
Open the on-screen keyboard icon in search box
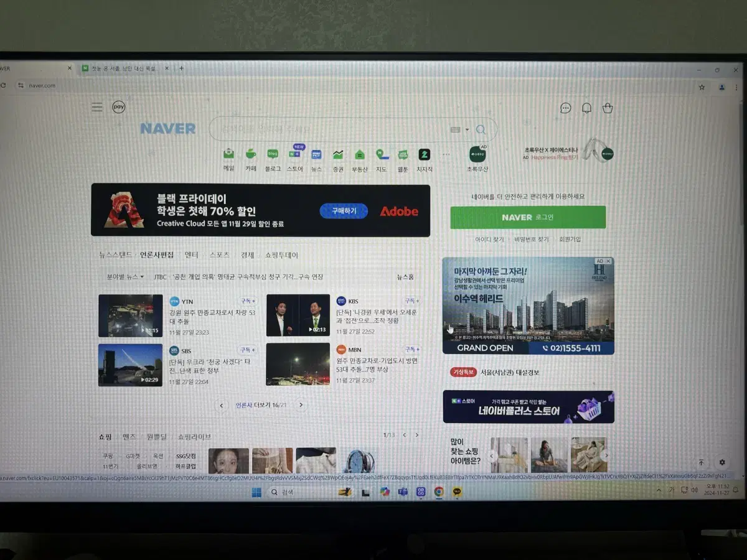point(455,129)
